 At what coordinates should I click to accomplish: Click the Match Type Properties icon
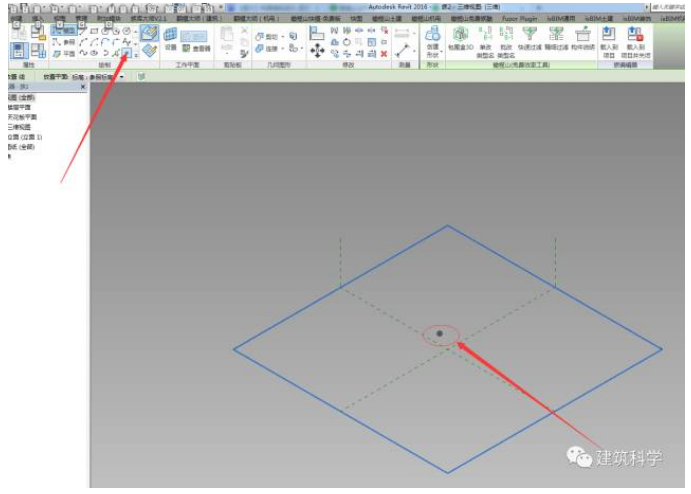click(244, 53)
